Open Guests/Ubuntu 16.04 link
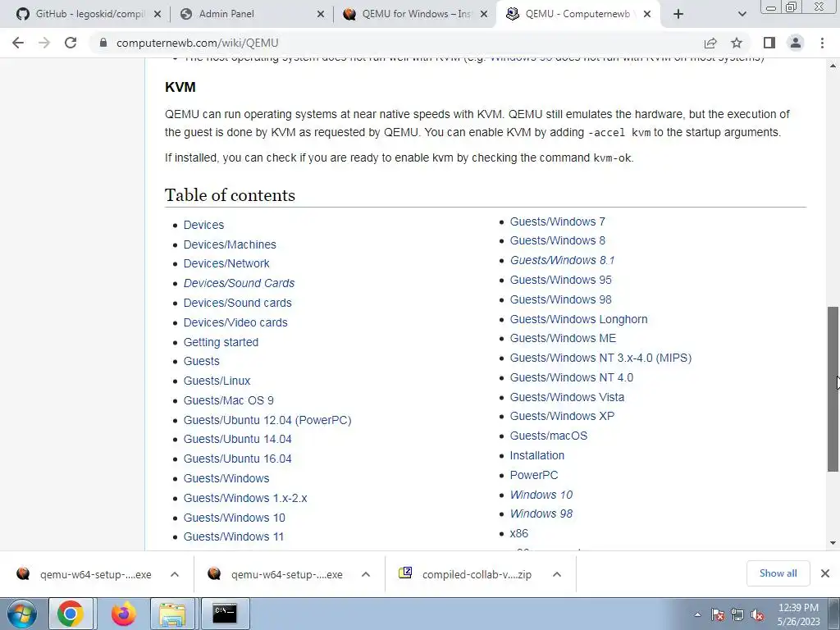840x630 pixels. click(237, 459)
